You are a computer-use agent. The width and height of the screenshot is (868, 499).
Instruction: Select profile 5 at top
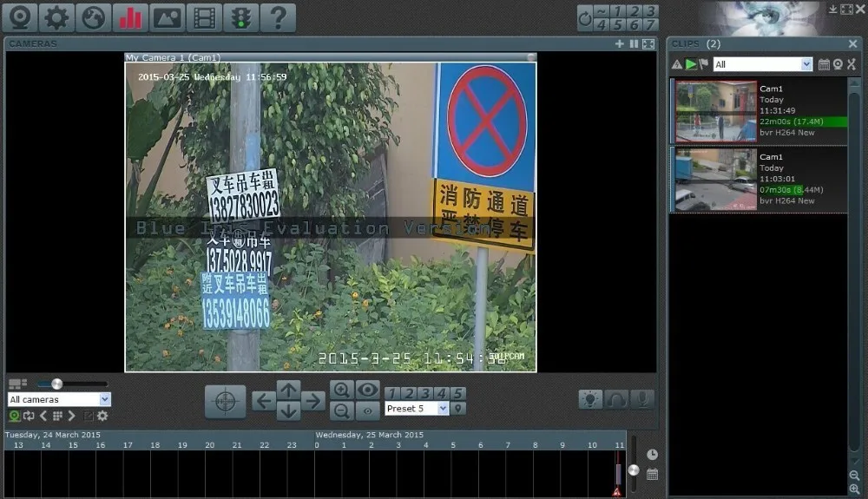tap(618, 25)
